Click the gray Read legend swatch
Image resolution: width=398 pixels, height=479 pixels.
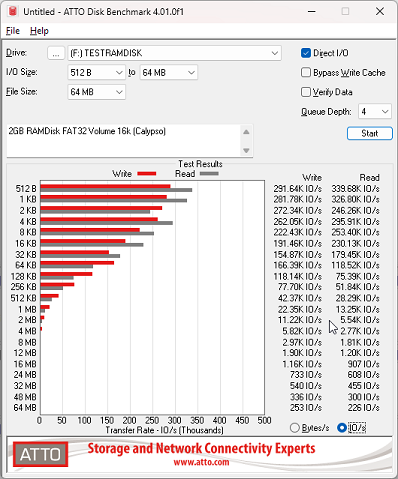(209, 173)
